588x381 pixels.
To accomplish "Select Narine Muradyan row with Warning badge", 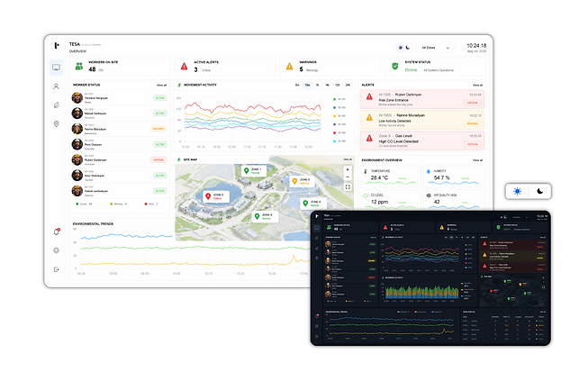I will pos(119,129).
